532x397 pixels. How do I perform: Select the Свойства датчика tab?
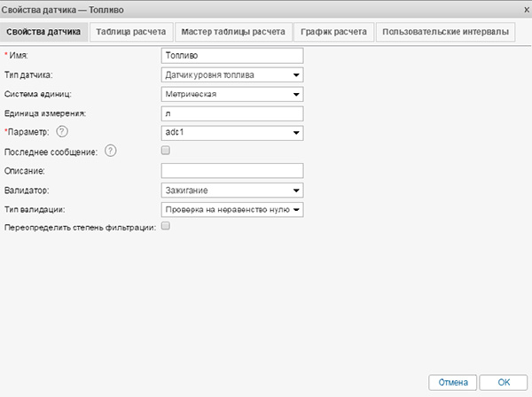click(x=43, y=32)
